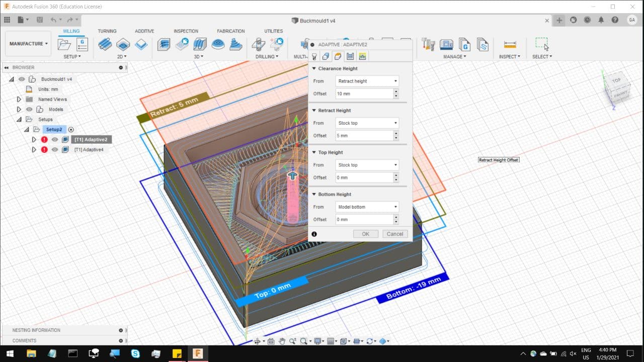Open the notifications bell
The width and height of the screenshot is (644, 362).
point(601,20)
